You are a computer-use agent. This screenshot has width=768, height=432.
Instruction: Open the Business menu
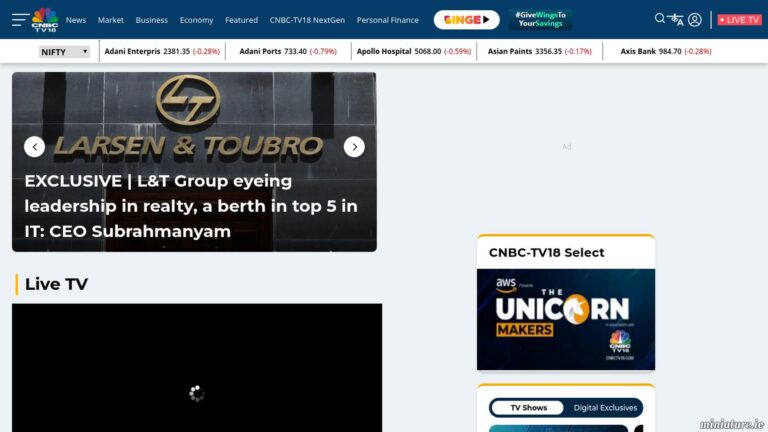pos(151,20)
